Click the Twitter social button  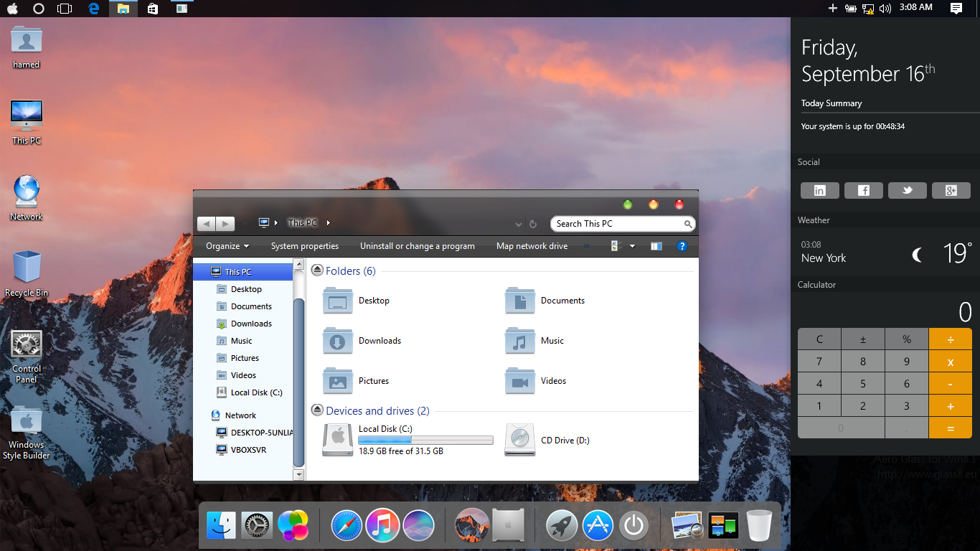[907, 190]
